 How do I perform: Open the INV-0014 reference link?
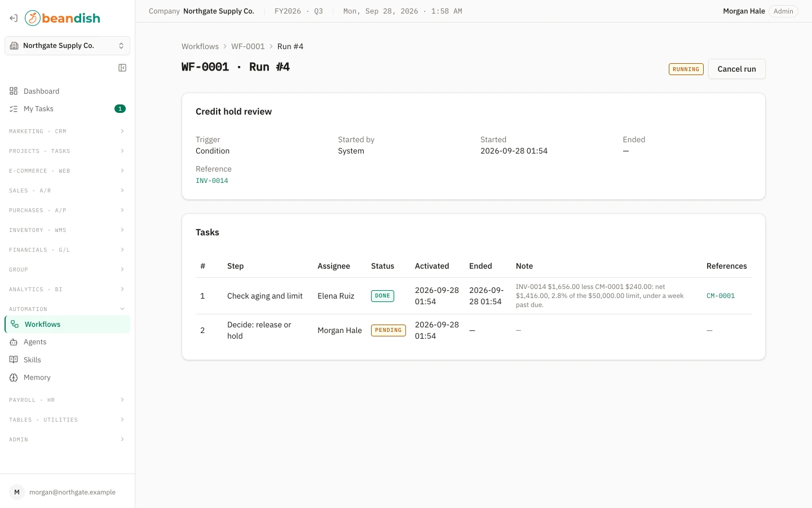pyautogui.click(x=212, y=181)
